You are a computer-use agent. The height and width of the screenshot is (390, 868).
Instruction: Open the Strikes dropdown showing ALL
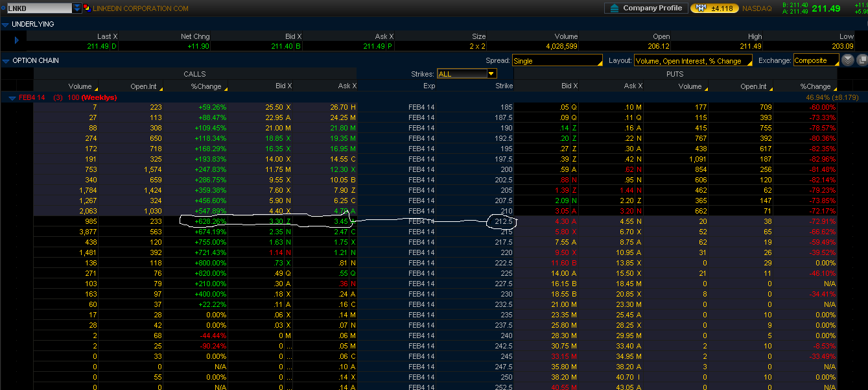[x=466, y=74]
